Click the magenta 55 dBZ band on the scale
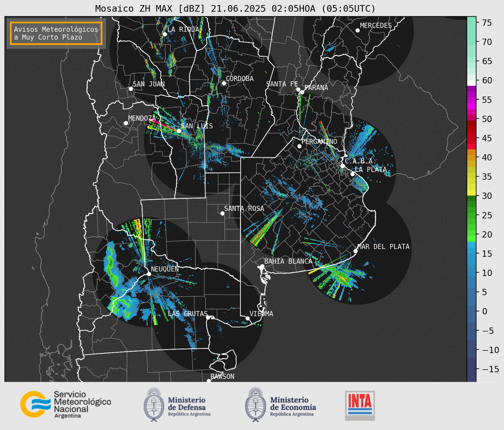Image resolution: width=504 pixels, height=430 pixels. pos(471,100)
